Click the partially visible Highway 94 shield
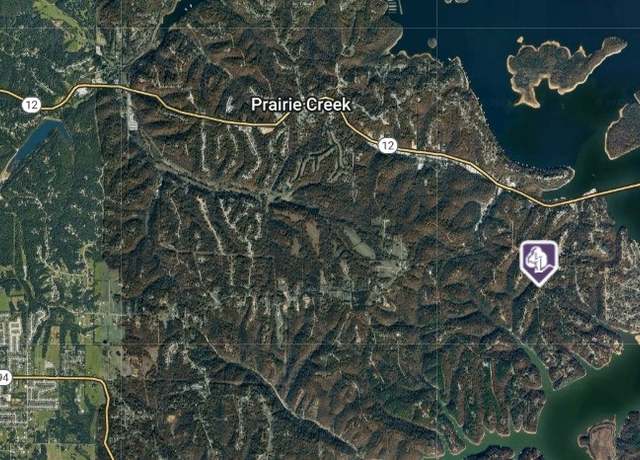 4,378
